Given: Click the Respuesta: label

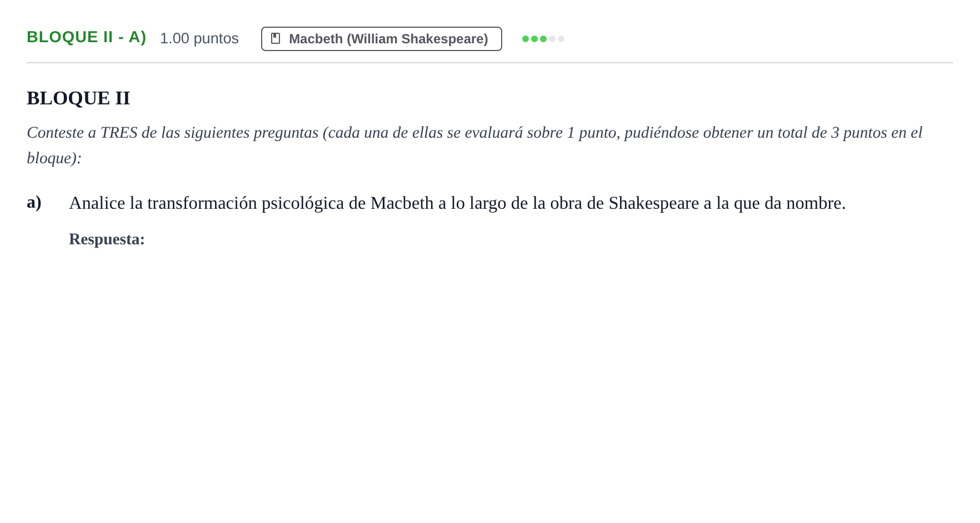Looking at the screenshot, I should click(107, 239).
